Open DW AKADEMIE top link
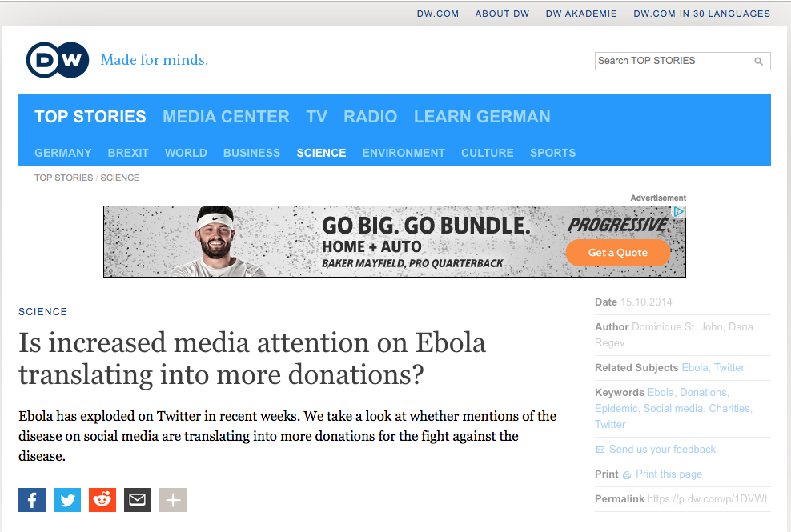The height and width of the screenshot is (532, 791). point(581,14)
